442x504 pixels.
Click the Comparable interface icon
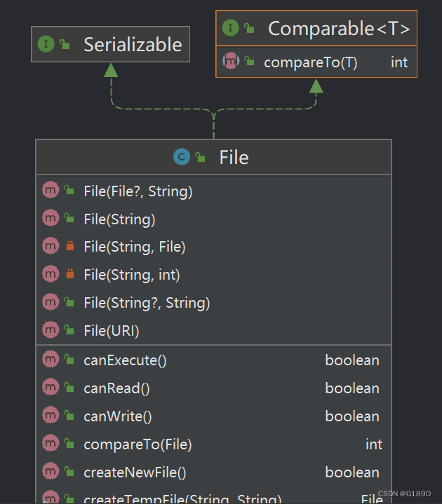click(x=231, y=28)
